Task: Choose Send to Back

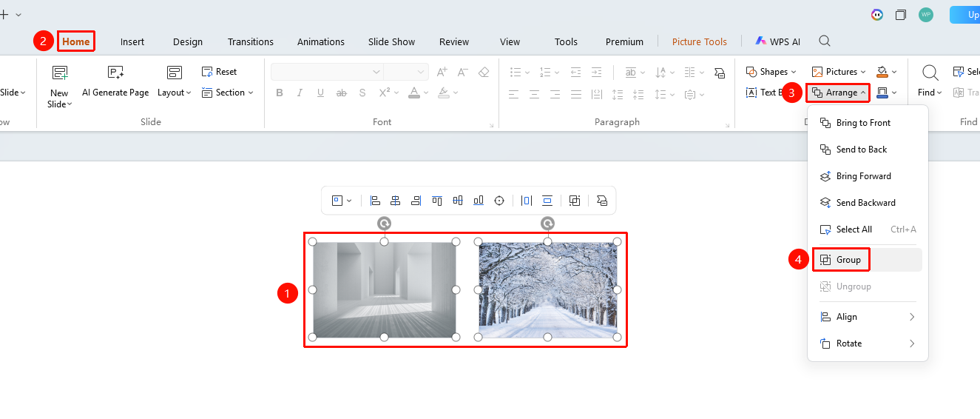Action: pyautogui.click(x=867, y=150)
